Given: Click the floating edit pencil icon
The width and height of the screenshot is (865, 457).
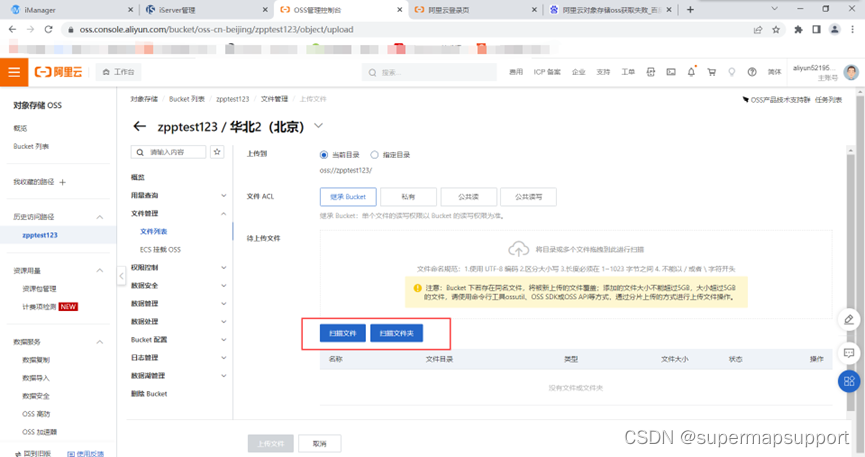Looking at the screenshot, I should [x=849, y=320].
